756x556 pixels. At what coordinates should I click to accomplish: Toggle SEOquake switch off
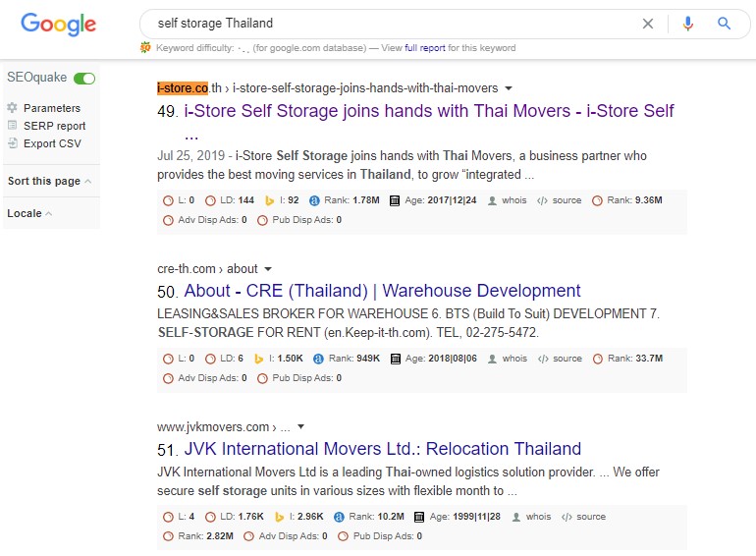[x=84, y=79]
